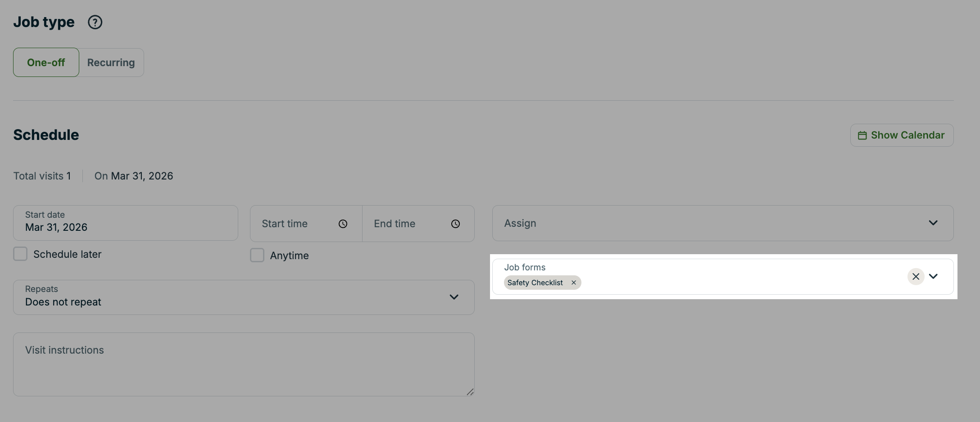Expand the Job forms dropdown

(x=934, y=276)
